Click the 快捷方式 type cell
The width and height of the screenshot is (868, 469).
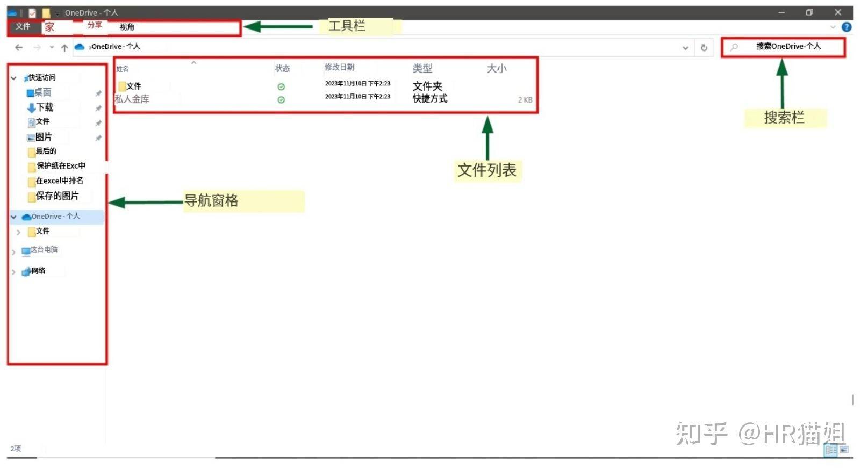[430, 99]
